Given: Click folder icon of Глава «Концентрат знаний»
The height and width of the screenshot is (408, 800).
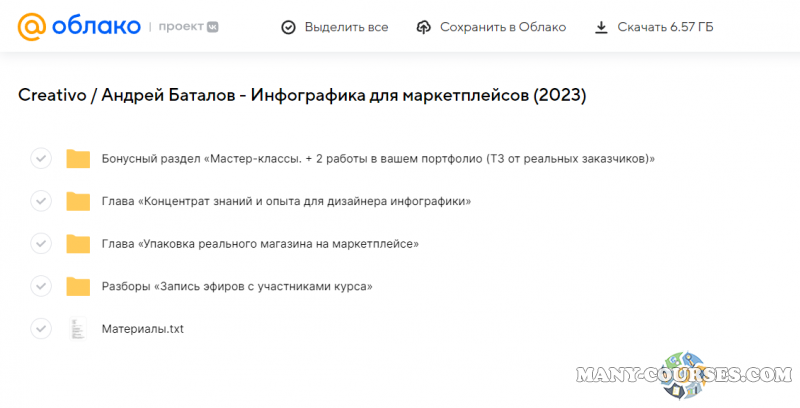Looking at the screenshot, I should pyautogui.click(x=78, y=201).
